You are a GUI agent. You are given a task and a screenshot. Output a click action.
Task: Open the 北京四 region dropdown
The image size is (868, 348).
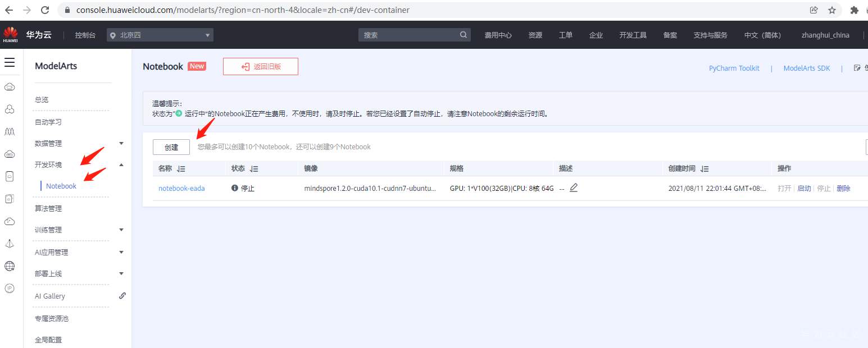160,35
